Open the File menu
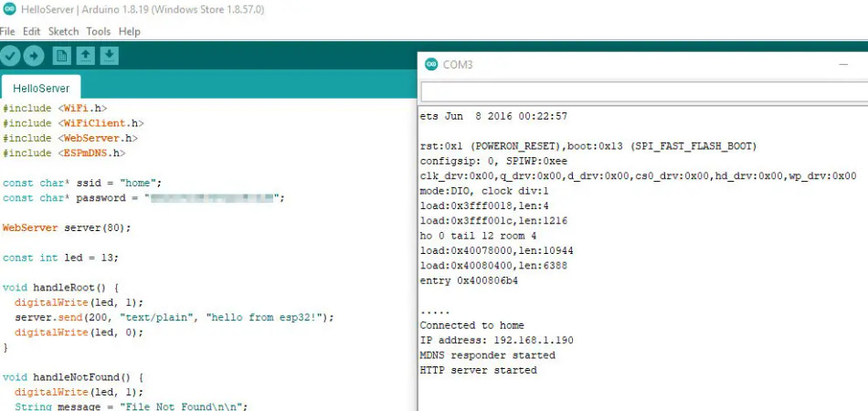This screenshot has width=868, height=411. click(7, 31)
